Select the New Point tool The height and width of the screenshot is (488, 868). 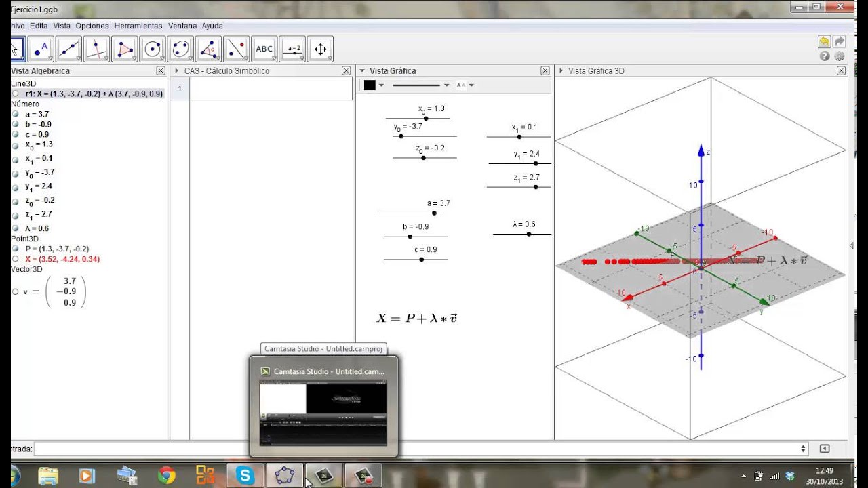(x=41, y=49)
